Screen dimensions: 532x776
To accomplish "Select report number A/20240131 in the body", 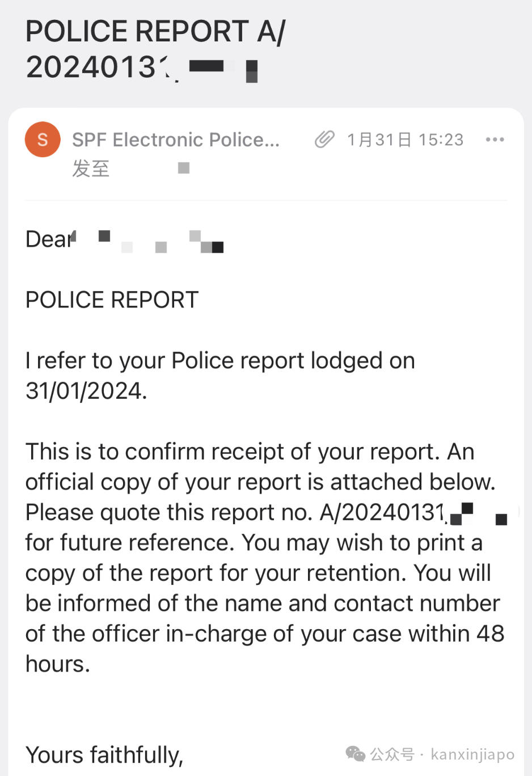I will pyautogui.click(x=383, y=512).
